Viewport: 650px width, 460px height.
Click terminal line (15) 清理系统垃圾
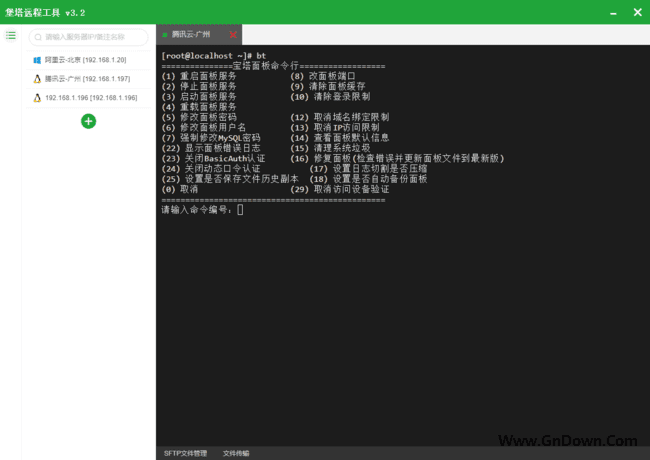point(330,148)
